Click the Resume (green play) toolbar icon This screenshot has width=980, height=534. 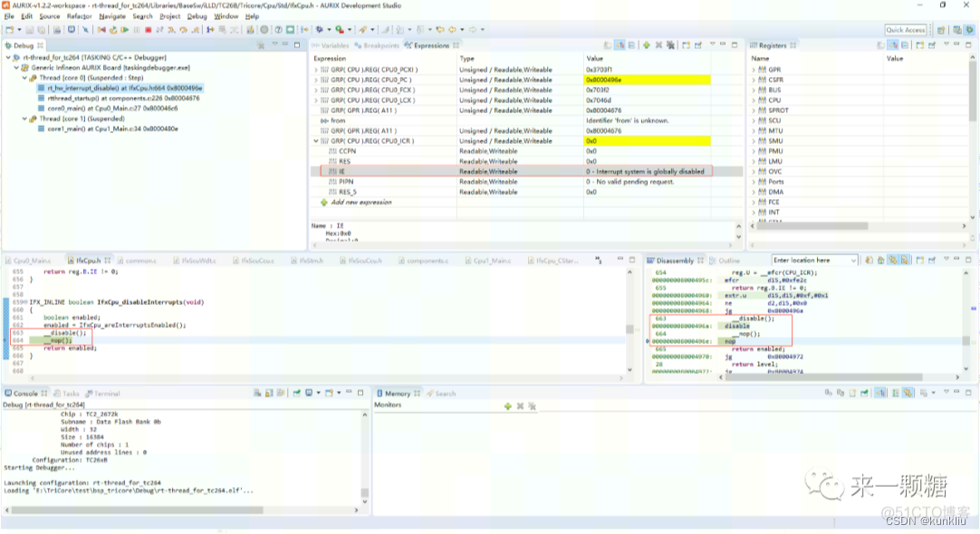125,29
